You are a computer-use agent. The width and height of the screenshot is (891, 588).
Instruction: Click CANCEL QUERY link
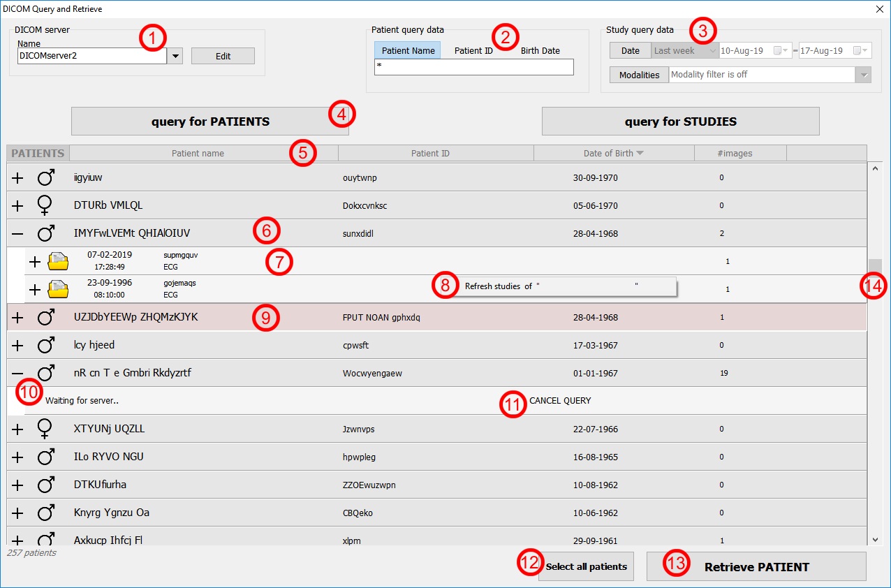tap(560, 401)
